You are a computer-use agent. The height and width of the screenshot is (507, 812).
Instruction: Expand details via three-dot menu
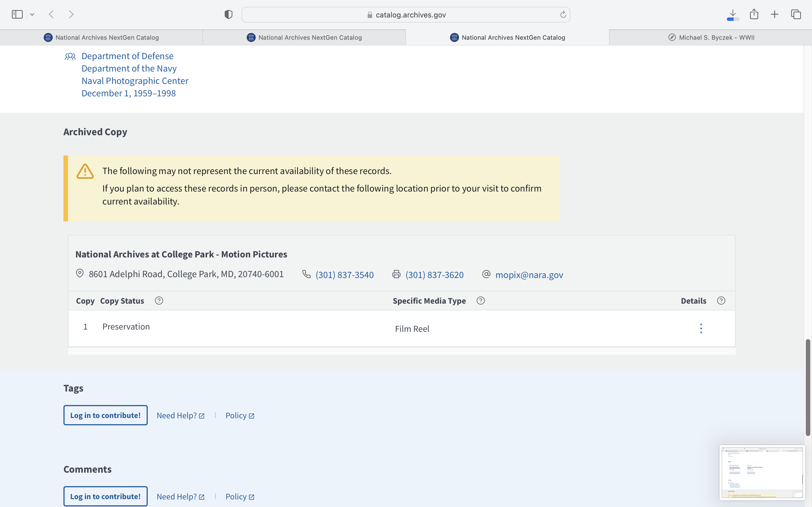[x=701, y=328]
